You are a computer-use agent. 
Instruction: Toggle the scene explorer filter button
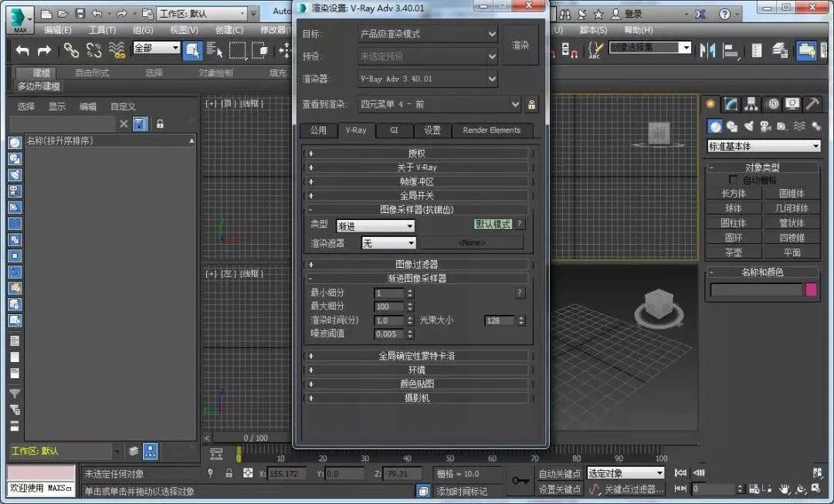pyautogui.click(x=140, y=124)
